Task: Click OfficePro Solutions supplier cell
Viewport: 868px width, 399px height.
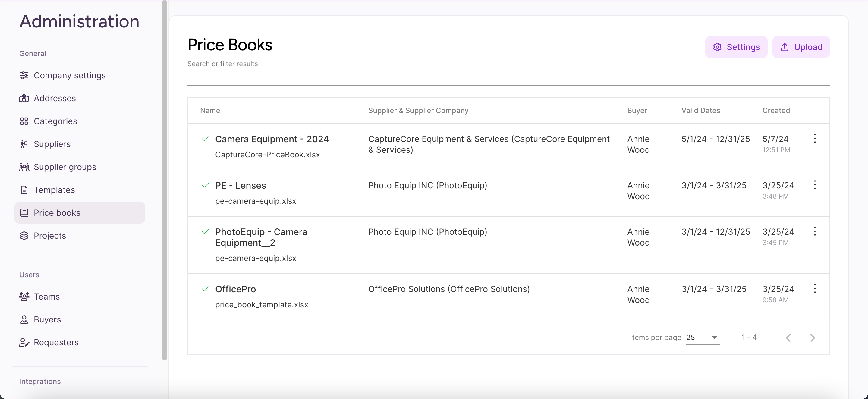Action: tap(449, 289)
